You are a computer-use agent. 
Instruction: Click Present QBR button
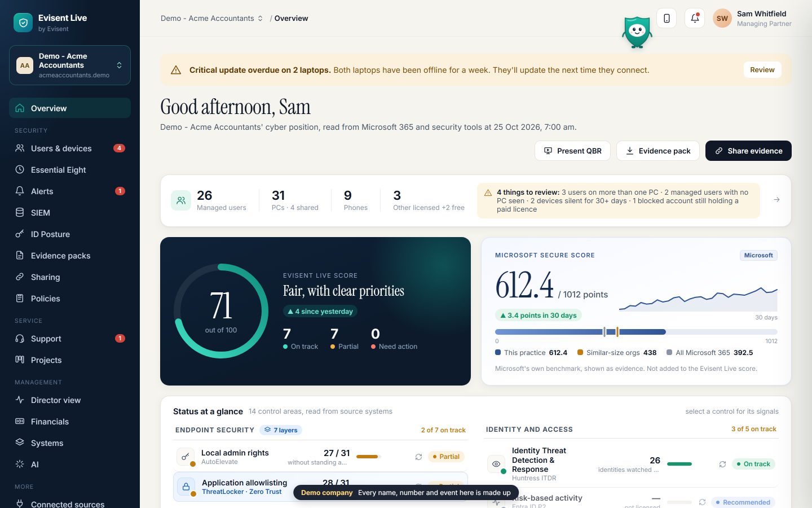point(572,151)
